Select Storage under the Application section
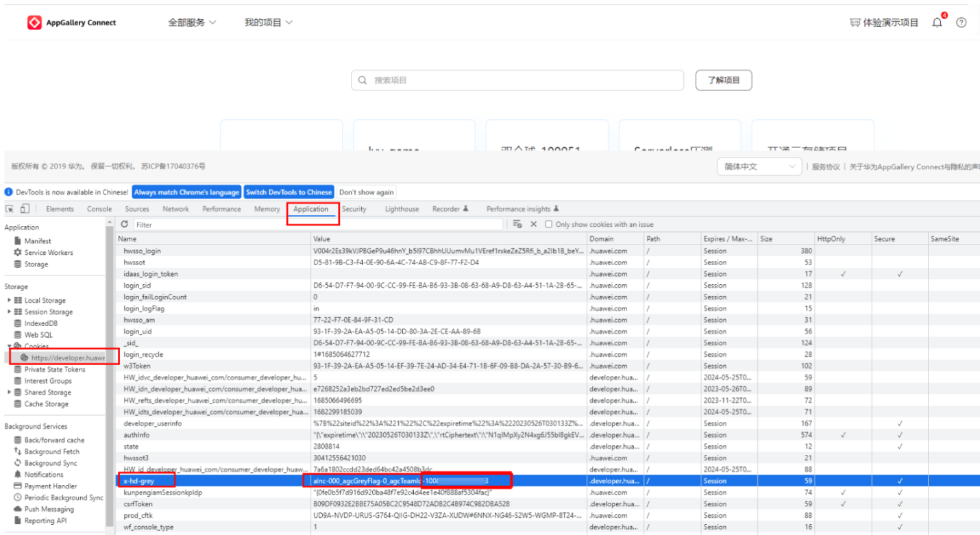This screenshot has height=535, width=980. tap(31, 264)
